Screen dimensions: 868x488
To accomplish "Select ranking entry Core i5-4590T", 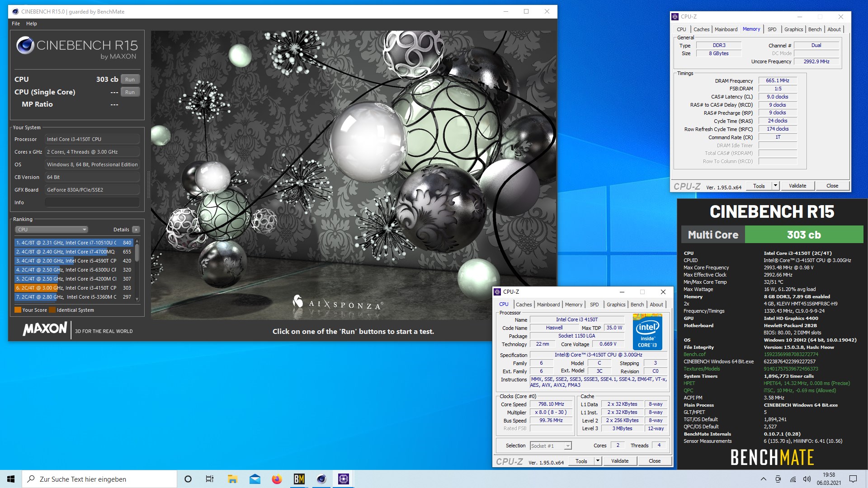I will pos(74,261).
